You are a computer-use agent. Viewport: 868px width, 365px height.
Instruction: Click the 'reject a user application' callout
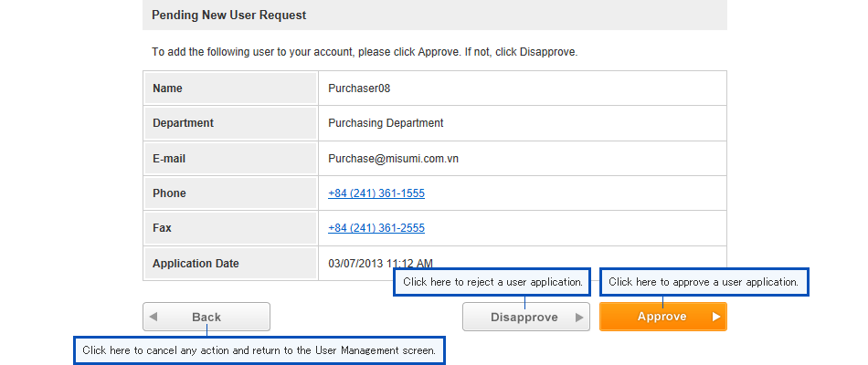(x=492, y=282)
